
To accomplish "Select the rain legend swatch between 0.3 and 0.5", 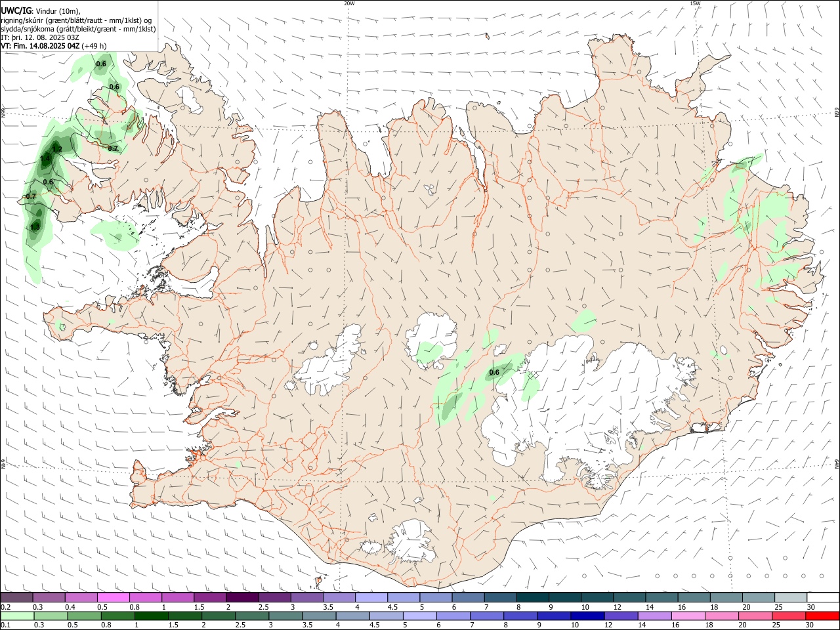I will [x=50, y=616].
